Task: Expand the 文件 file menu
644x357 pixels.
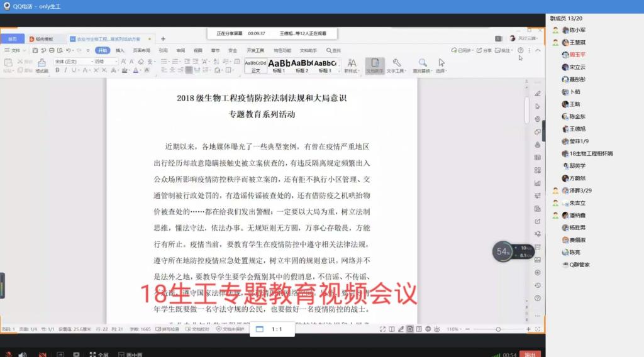Action: (14, 50)
